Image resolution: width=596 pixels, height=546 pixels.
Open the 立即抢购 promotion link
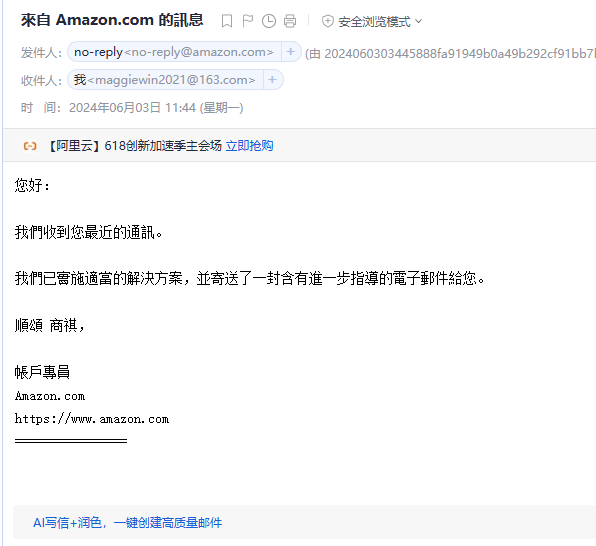point(249,146)
